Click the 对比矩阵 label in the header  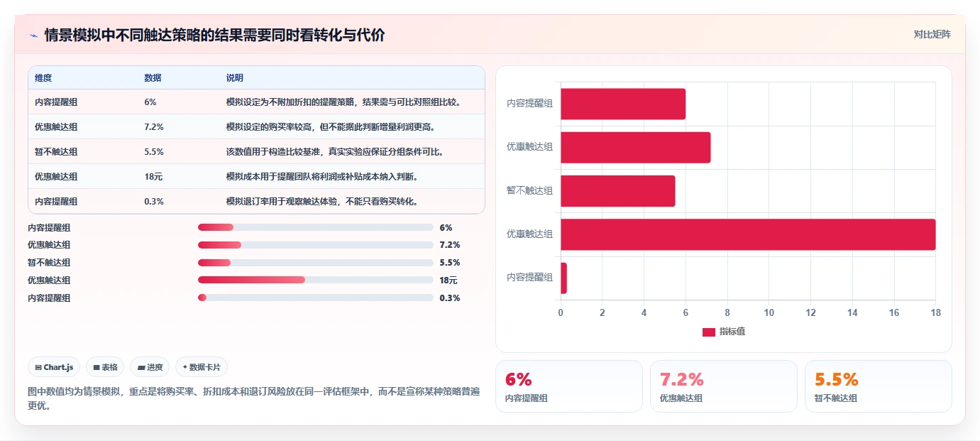pos(932,34)
